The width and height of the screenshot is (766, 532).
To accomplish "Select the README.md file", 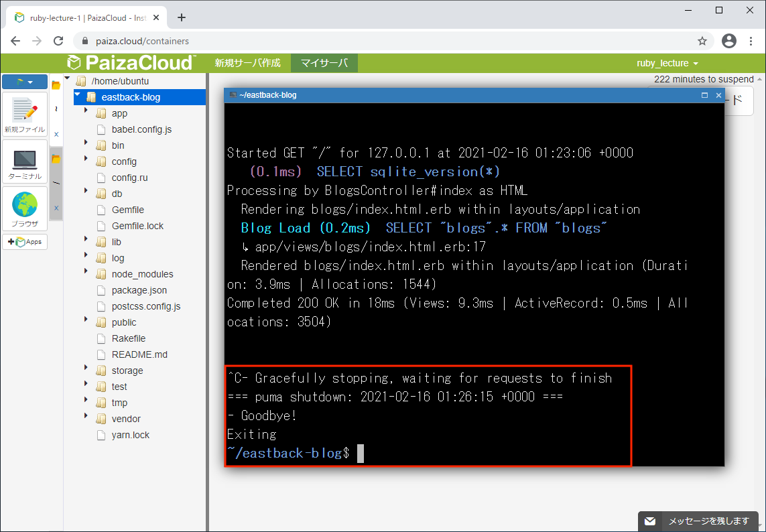I will coord(139,354).
